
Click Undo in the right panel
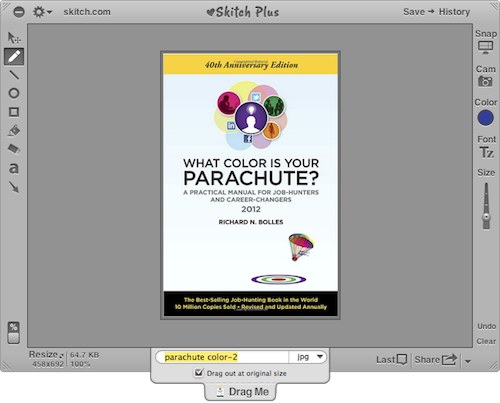486,326
